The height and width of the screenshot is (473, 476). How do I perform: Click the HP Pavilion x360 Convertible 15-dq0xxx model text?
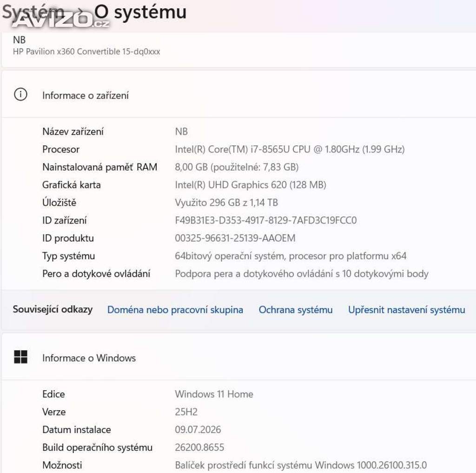(x=86, y=52)
